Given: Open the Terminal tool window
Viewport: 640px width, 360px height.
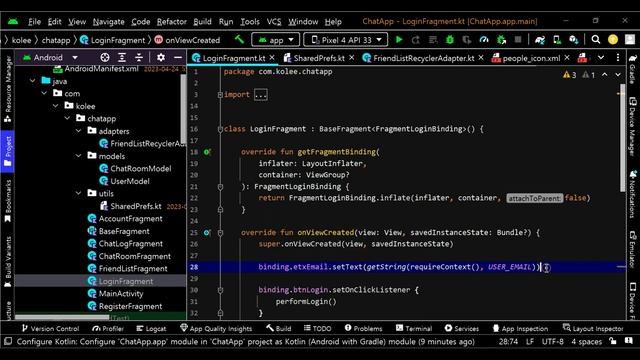Looking at the screenshot, I should pos(414,328).
